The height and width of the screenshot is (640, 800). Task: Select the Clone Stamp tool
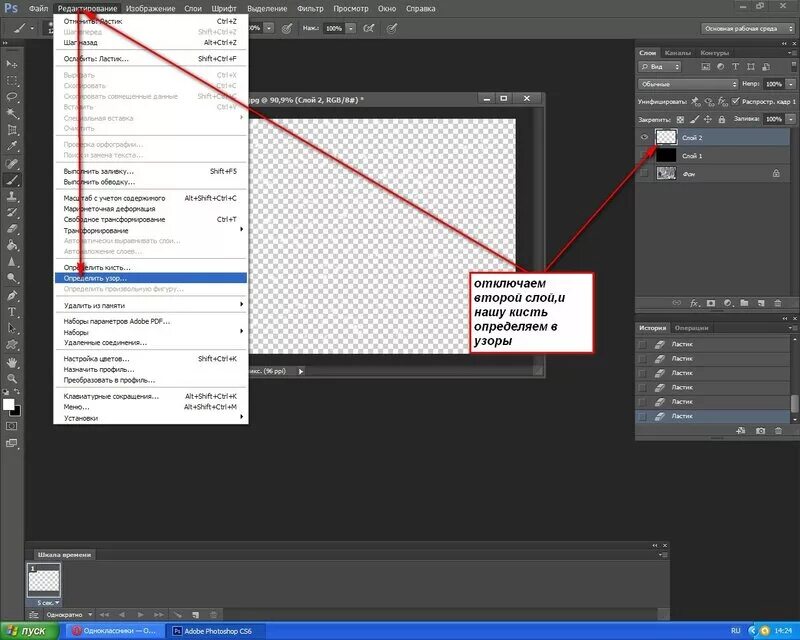coord(12,196)
